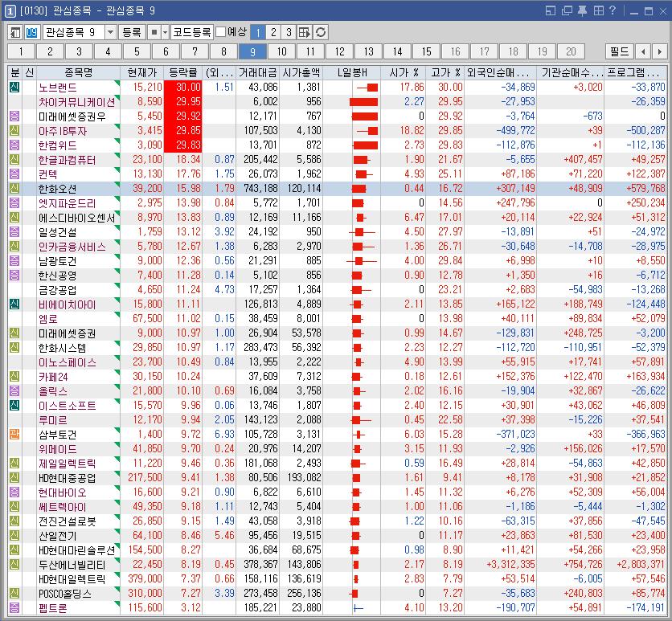672x621 pixels.
Task: Select the 카페24 stock name
Action: tap(53, 377)
